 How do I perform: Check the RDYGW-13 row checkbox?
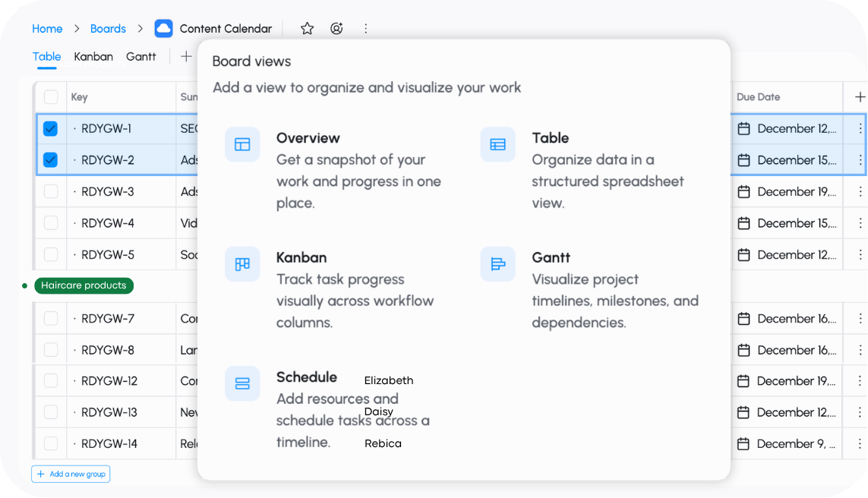pos(50,412)
